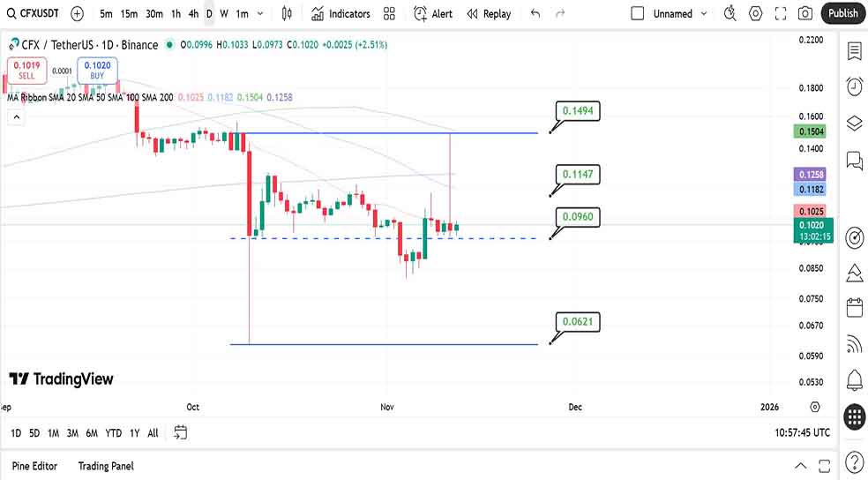Toggle the Unnamed layout checkbox
Image resolution: width=868 pixels, height=480 pixels.
point(638,13)
